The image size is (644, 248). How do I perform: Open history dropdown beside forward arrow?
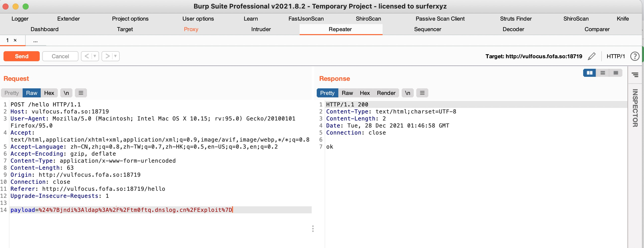[x=116, y=56]
